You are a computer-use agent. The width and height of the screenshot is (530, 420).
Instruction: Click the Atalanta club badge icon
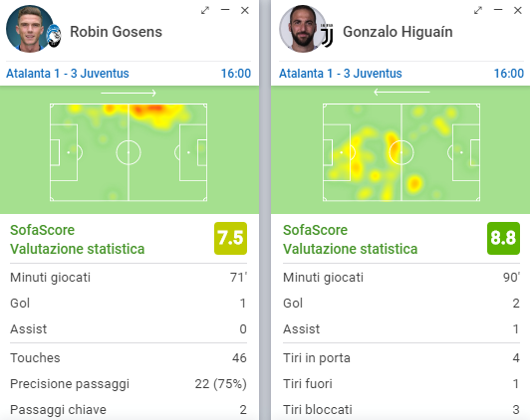click(54, 36)
